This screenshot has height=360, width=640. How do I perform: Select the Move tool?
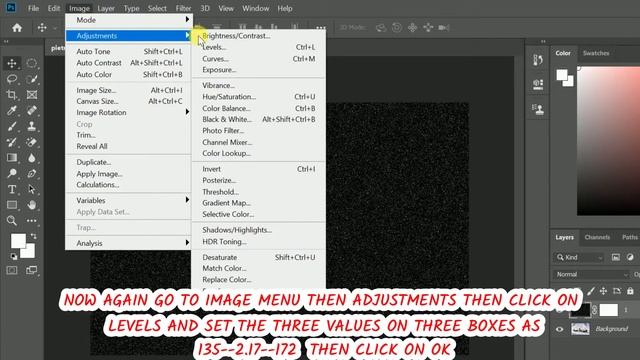coord(12,63)
